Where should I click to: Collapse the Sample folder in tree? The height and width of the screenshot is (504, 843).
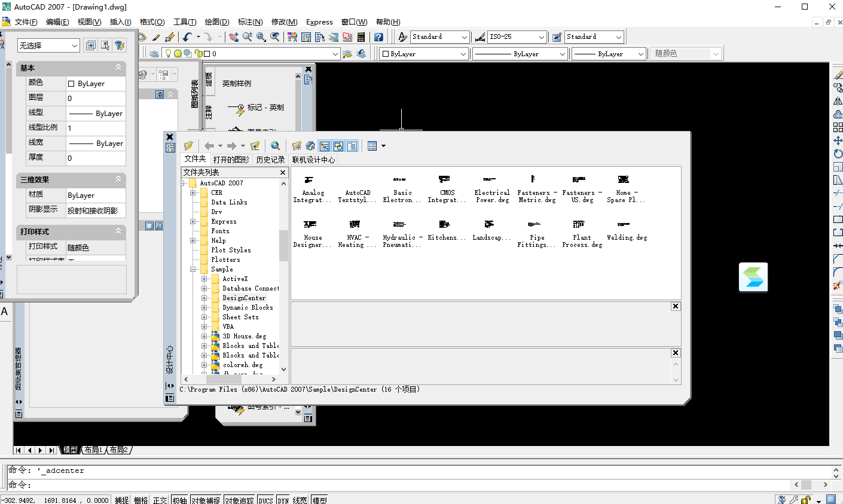click(x=193, y=269)
